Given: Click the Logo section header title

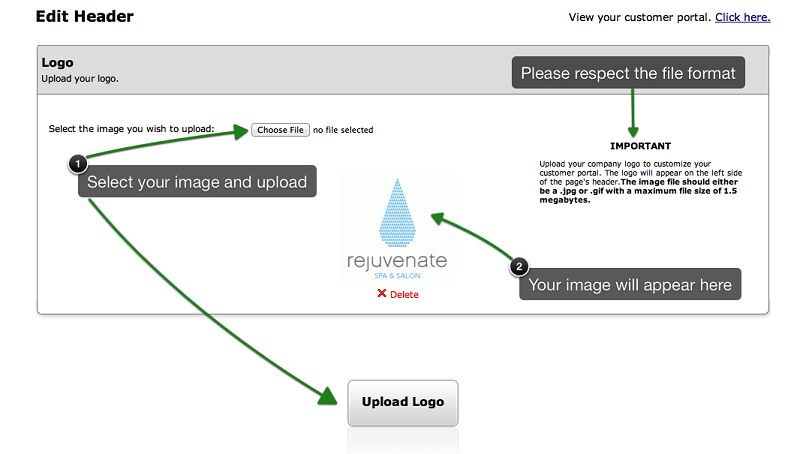Looking at the screenshot, I should 57,63.
